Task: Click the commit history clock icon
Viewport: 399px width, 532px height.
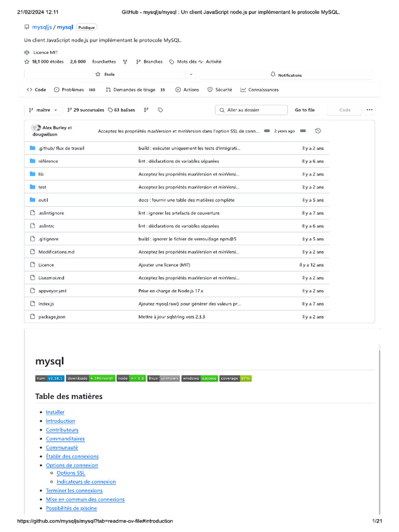Action: point(317,131)
